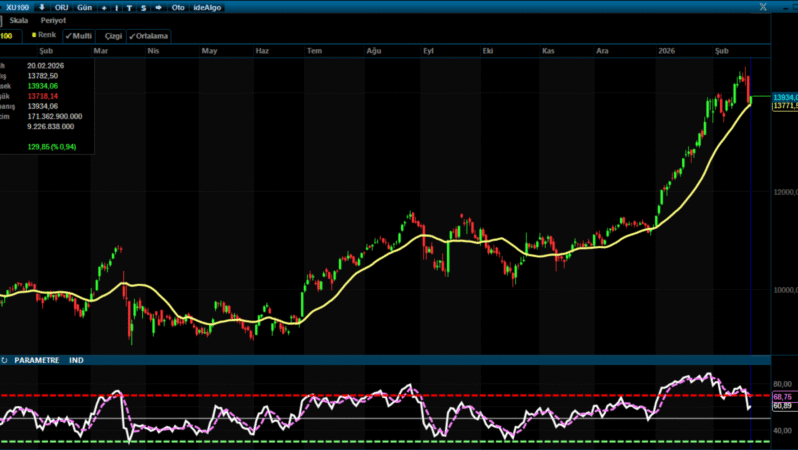
Task: Click the plus icon in title toolbar
Action: (x=103, y=7)
